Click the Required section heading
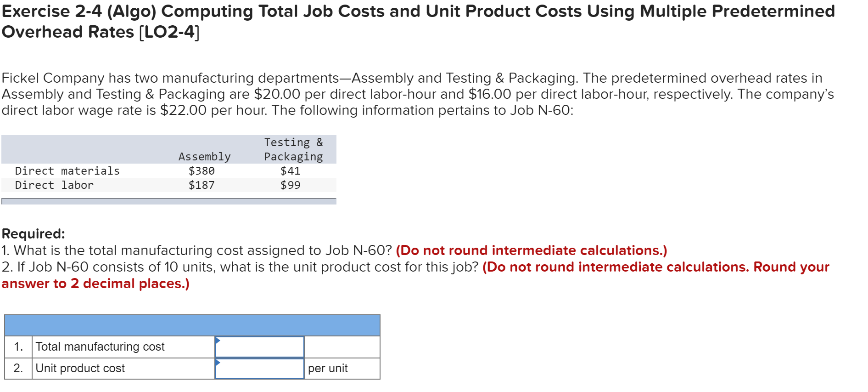 (33, 233)
